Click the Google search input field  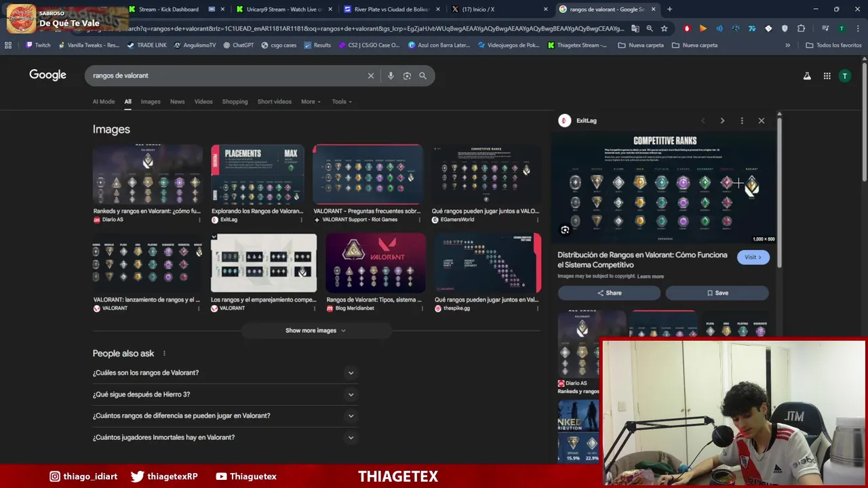(x=227, y=76)
